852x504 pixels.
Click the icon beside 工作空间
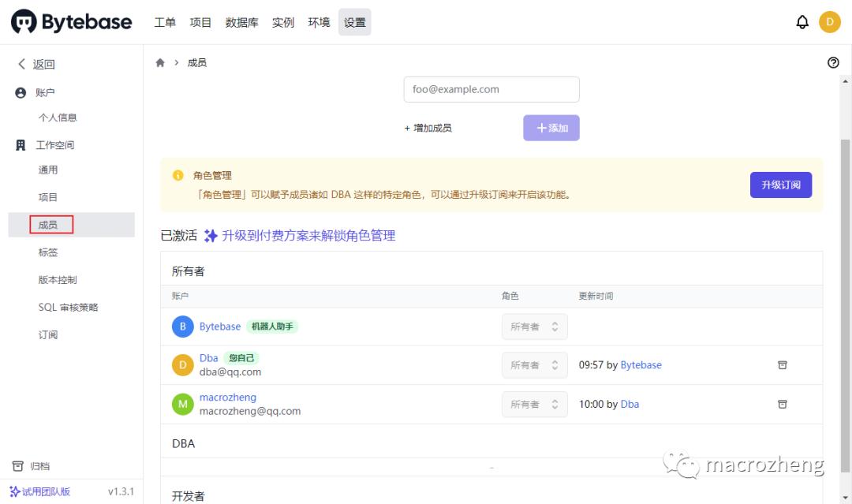point(20,144)
